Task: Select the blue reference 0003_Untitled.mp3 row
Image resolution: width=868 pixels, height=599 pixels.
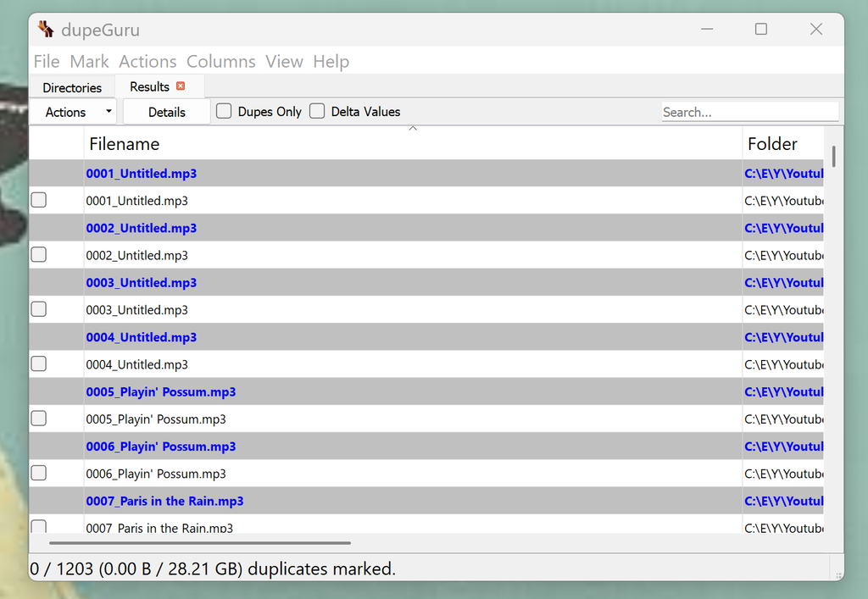Action: (426, 283)
